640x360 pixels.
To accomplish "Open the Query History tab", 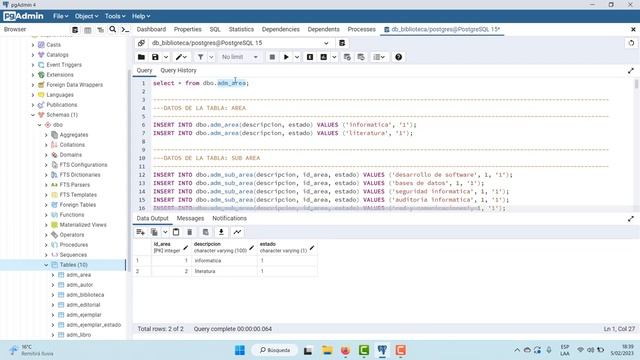I will point(178,70).
